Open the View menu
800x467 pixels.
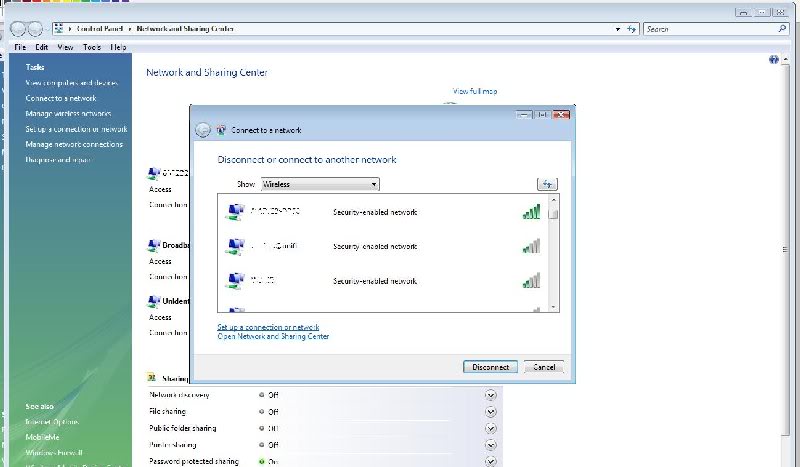(66, 47)
